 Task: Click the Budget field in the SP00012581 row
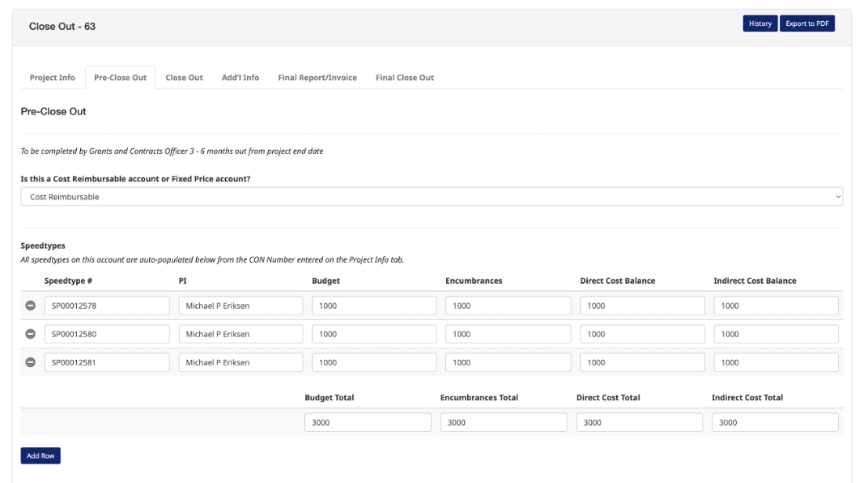click(374, 362)
